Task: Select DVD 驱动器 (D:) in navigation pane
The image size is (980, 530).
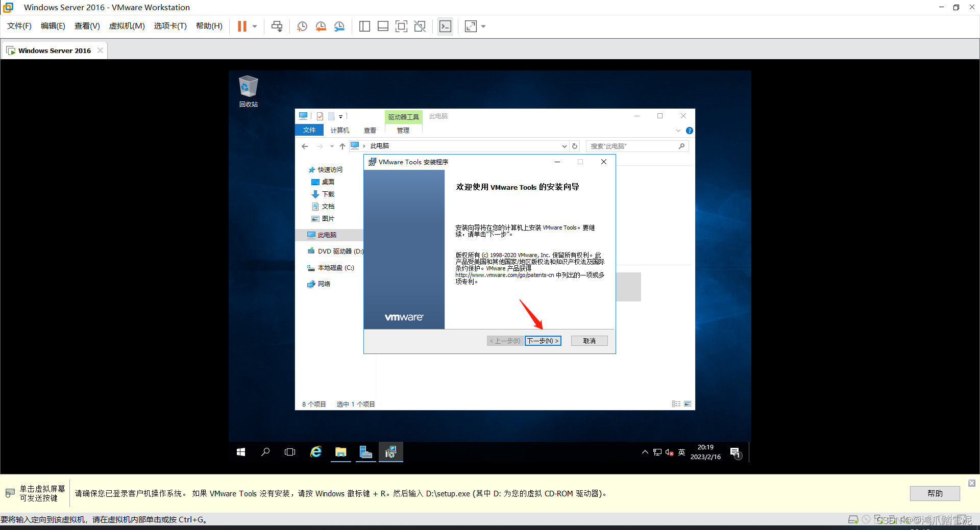Action: (335, 251)
